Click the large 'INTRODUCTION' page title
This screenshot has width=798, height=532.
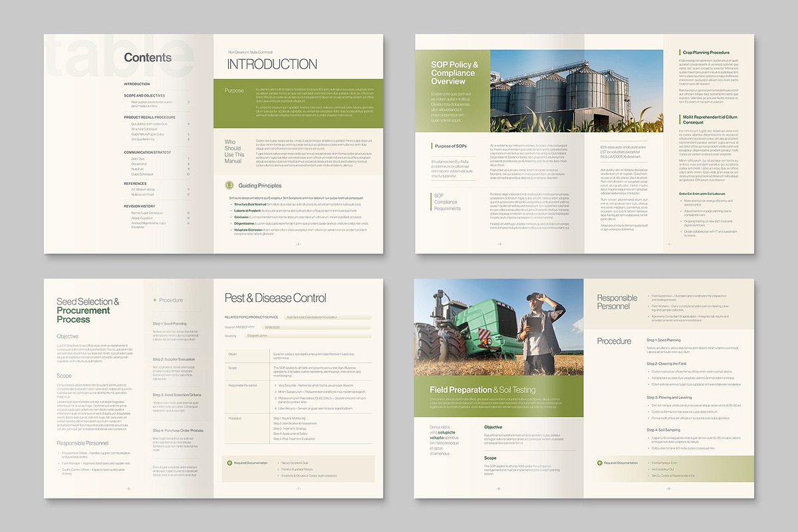(x=272, y=65)
